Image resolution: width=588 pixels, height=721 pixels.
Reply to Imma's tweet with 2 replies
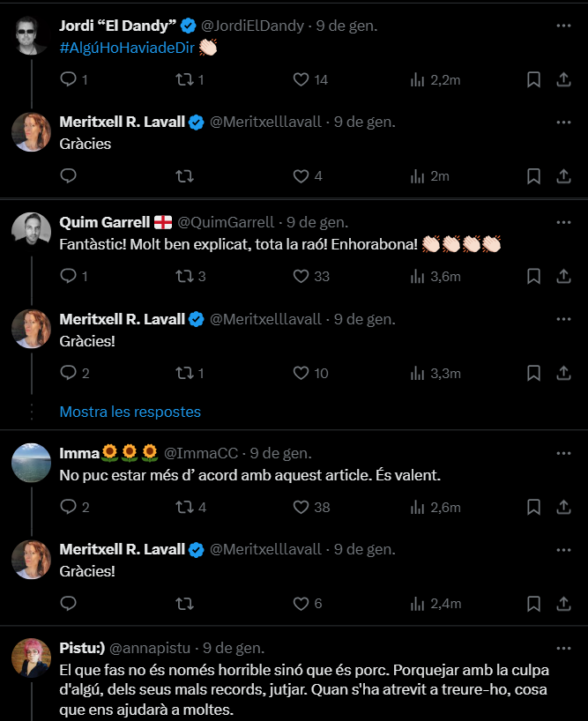(69, 507)
